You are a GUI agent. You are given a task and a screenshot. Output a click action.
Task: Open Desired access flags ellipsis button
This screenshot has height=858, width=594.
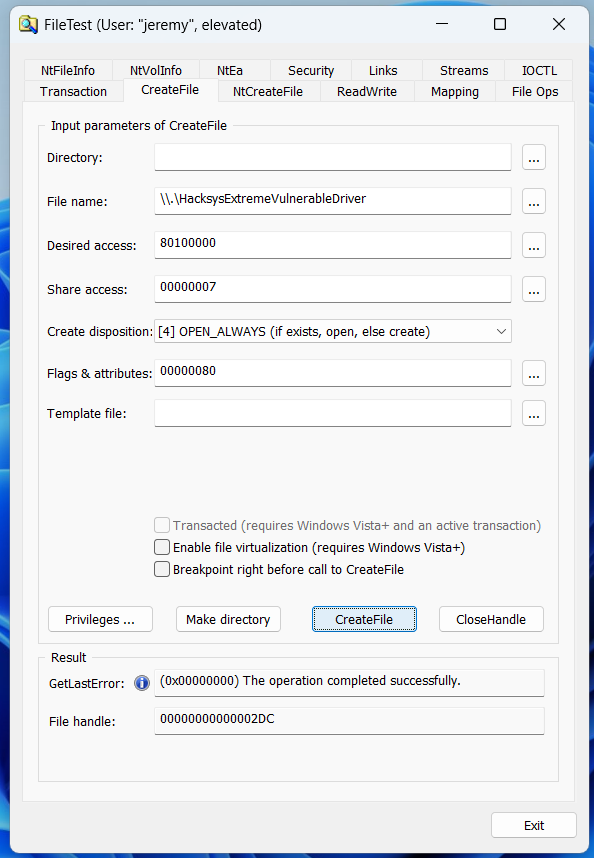(x=534, y=245)
